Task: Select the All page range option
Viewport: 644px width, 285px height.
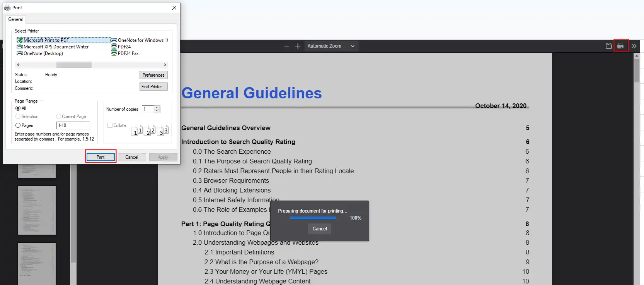Action: click(x=18, y=108)
